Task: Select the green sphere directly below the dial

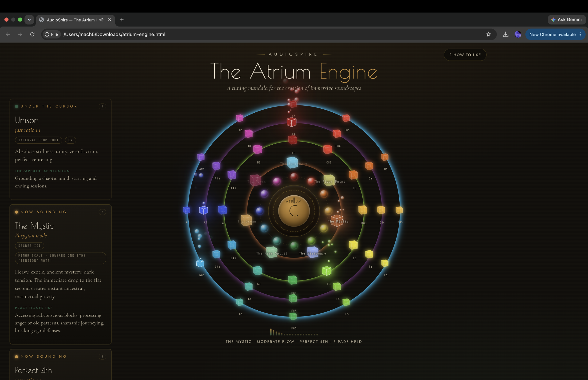Action: pyautogui.click(x=294, y=245)
